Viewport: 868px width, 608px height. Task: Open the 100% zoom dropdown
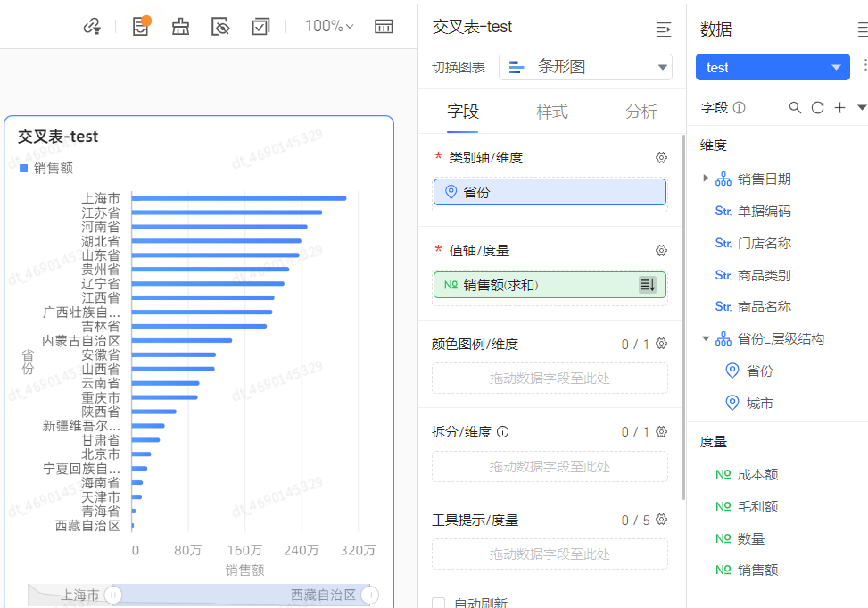[x=329, y=26]
